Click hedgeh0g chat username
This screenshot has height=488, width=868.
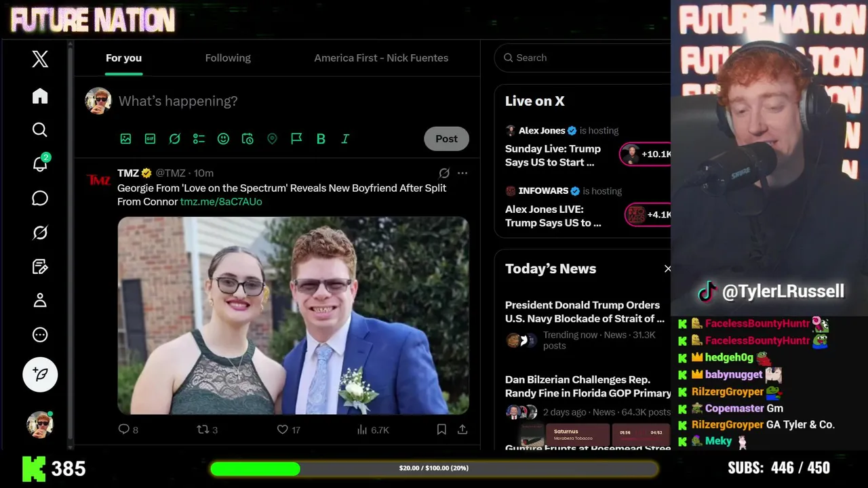coord(729,357)
